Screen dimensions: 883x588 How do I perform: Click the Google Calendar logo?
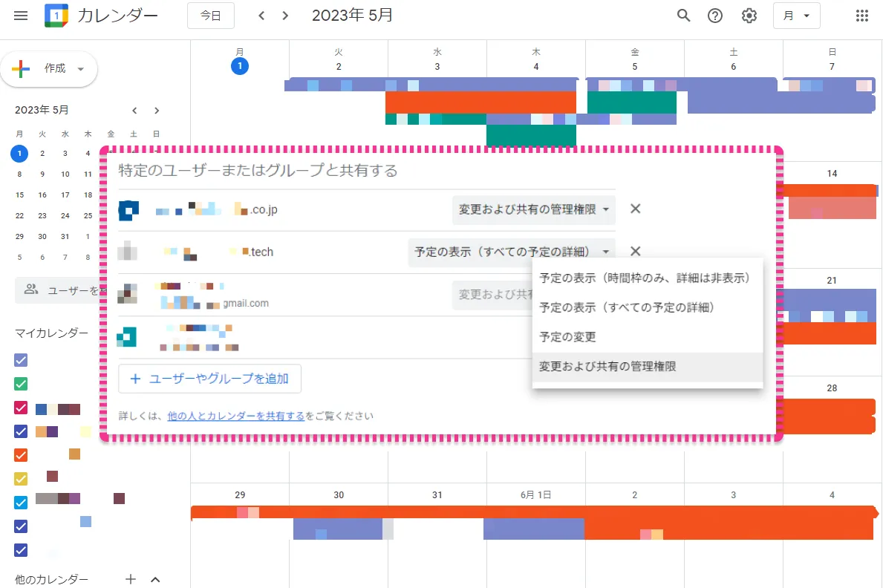pyautogui.click(x=56, y=15)
